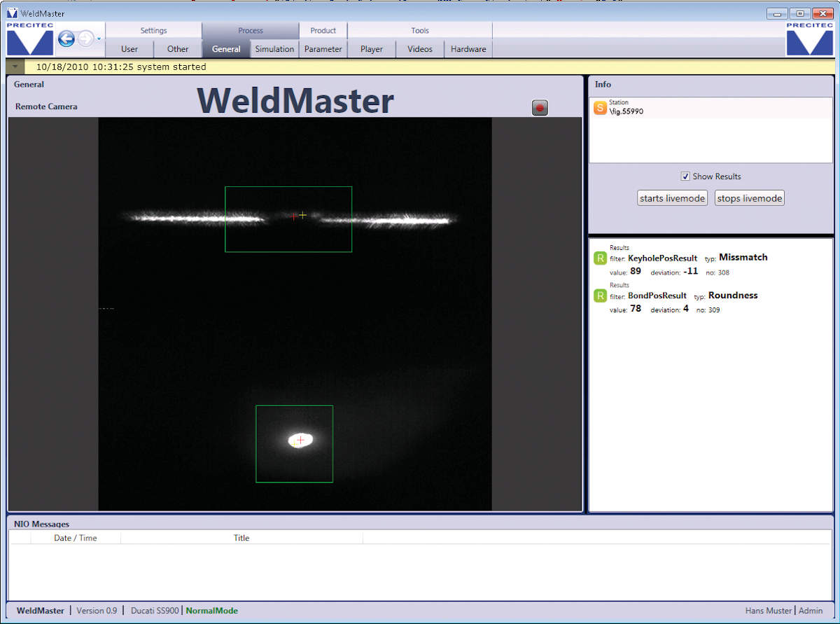Click the bright keyhole spot in camera image
The height and width of the screenshot is (624, 840).
click(x=300, y=440)
